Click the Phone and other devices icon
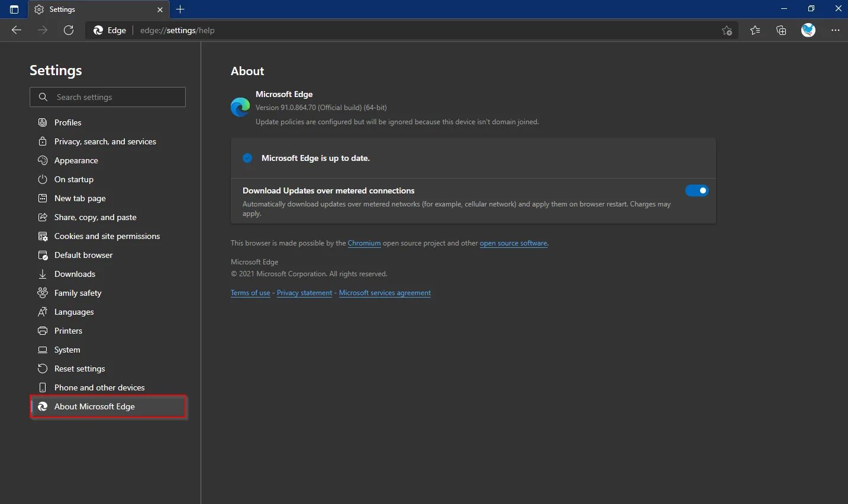This screenshot has width=848, height=504. click(43, 387)
